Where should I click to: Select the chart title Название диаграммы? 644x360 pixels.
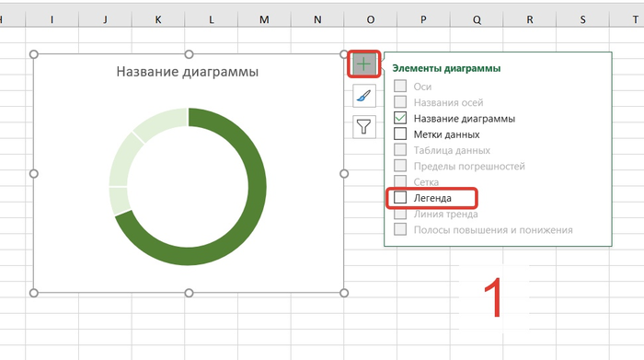188,72
